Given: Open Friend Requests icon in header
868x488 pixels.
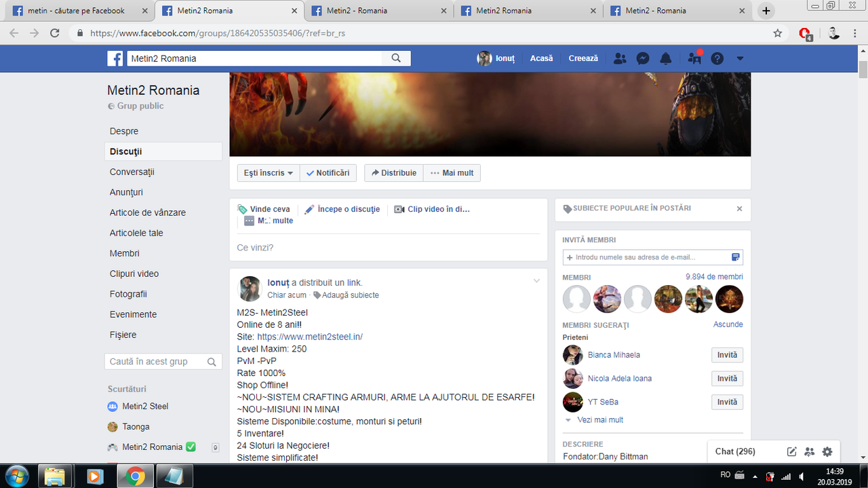Looking at the screenshot, I should point(620,58).
